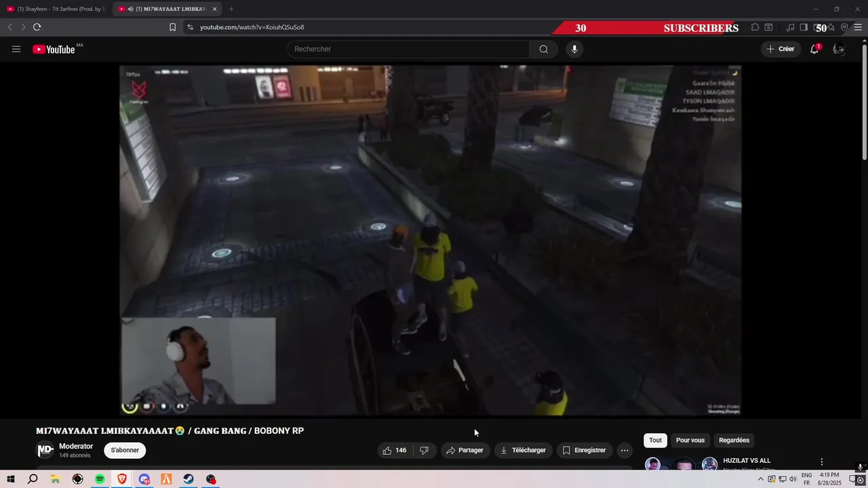Image resolution: width=868 pixels, height=488 pixels.
Task: Open the browser extensions puzzle icon
Action: [755, 28]
